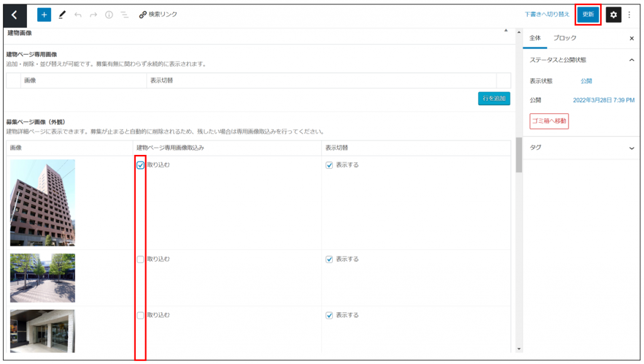Click the undo arrow icon
644x364 pixels.
pyautogui.click(x=78, y=14)
